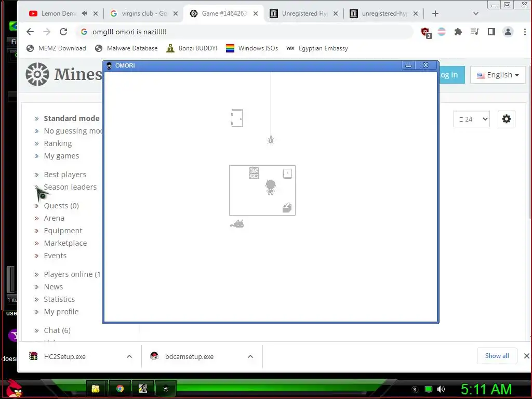Open the Windows ISOs bookmark
This screenshot has width=532, height=399.
pyautogui.click(x=252, y=48)
